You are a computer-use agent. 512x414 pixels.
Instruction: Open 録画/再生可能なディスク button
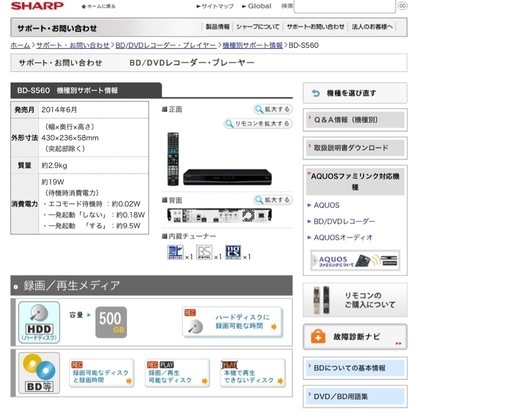pyautogui.click(x=177, y=373)
